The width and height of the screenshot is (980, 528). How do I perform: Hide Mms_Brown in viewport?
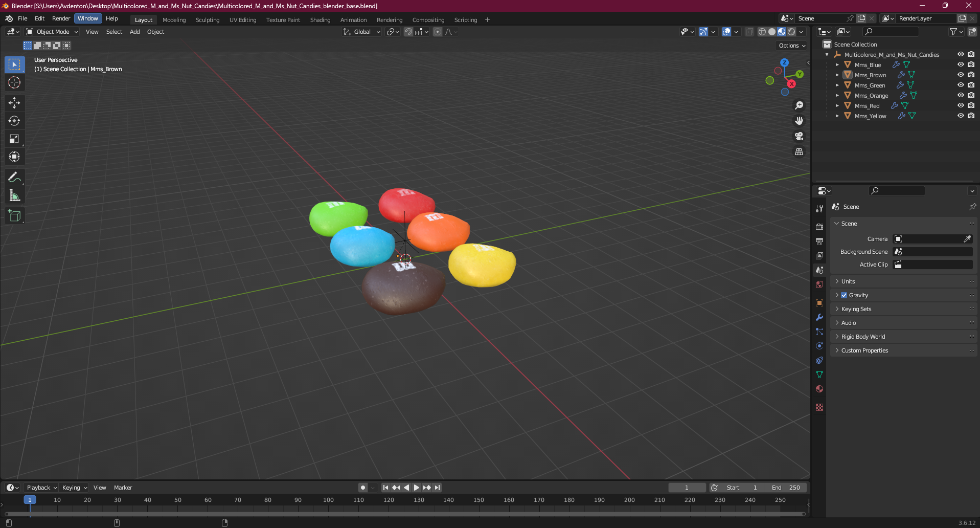(961, 75)
